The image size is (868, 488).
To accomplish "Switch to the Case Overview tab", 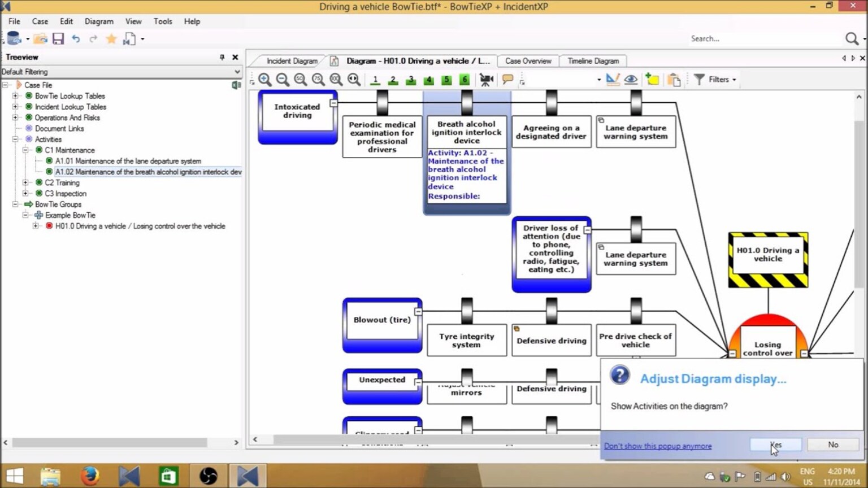I will coord(528,61).
